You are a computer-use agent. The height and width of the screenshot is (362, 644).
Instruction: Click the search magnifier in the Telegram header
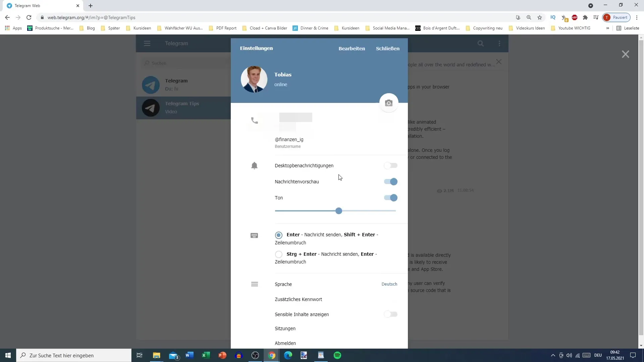[x=481, y=43]
